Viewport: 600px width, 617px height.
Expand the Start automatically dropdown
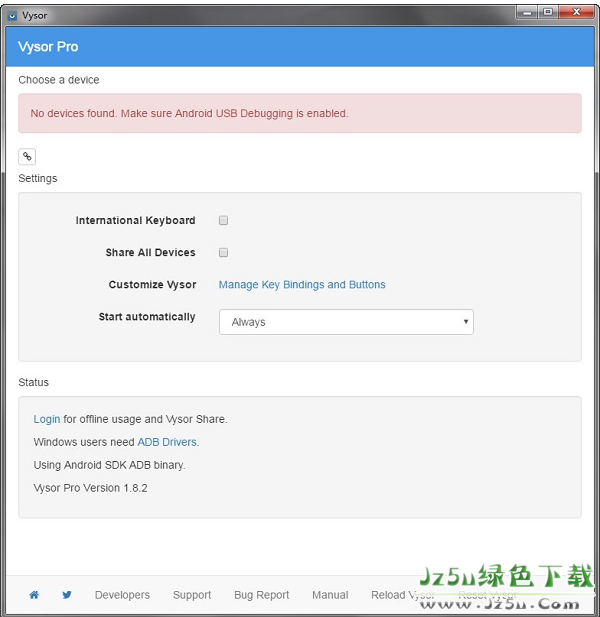coord(346,322)
